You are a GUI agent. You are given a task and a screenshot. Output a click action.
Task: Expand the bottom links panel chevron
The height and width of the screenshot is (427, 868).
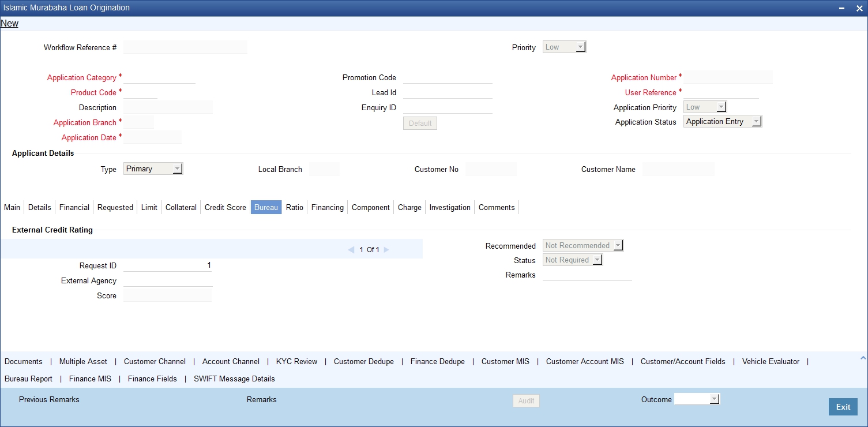863,358
